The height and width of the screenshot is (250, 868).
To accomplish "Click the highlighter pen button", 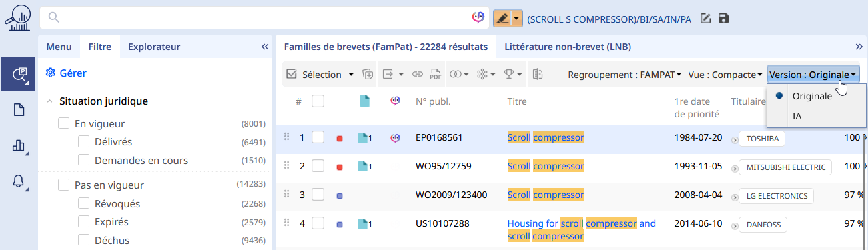I will (502, 18).
